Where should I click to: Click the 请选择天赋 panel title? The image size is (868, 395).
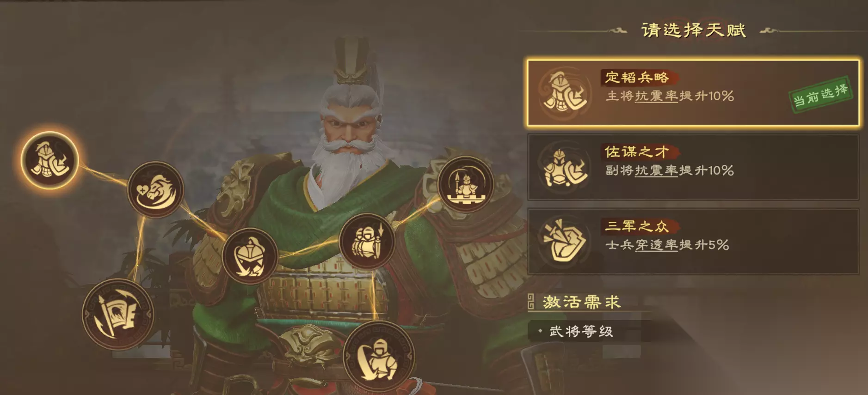[693, 30]
